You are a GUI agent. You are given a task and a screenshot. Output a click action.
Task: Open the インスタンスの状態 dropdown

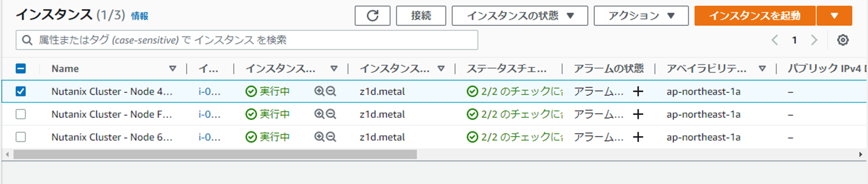pos(520,16)
